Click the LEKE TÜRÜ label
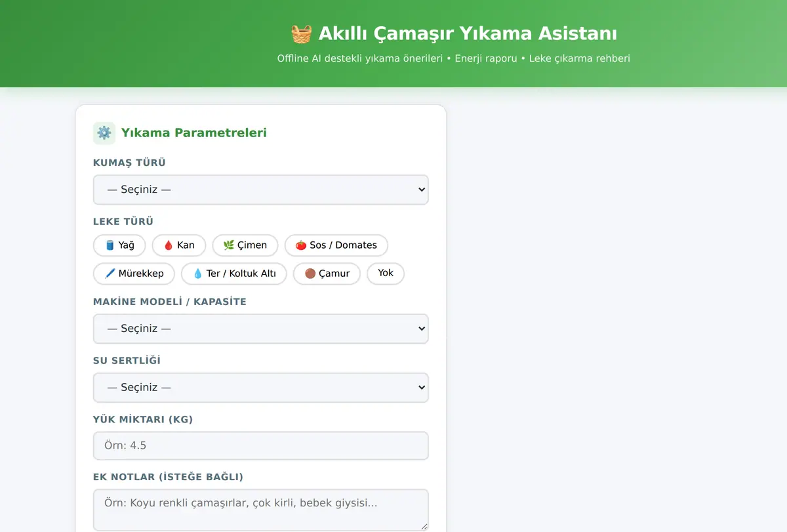The height and width of the screenshot is (532, 787). click(123, 222)
